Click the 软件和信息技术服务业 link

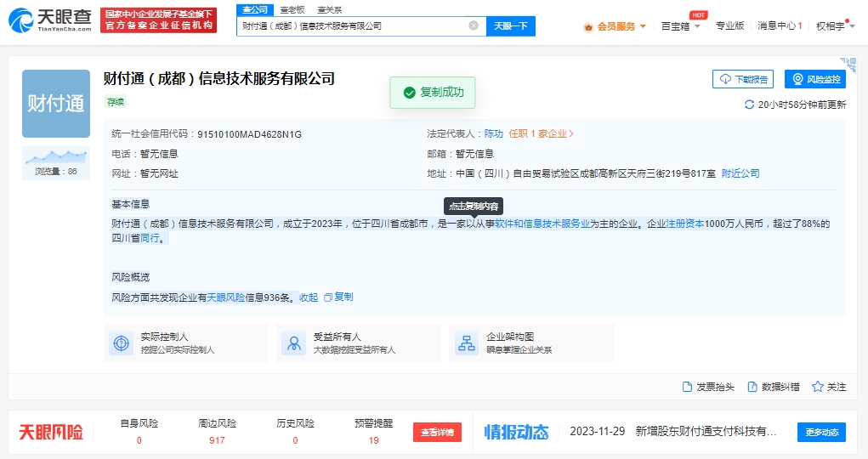542,224
